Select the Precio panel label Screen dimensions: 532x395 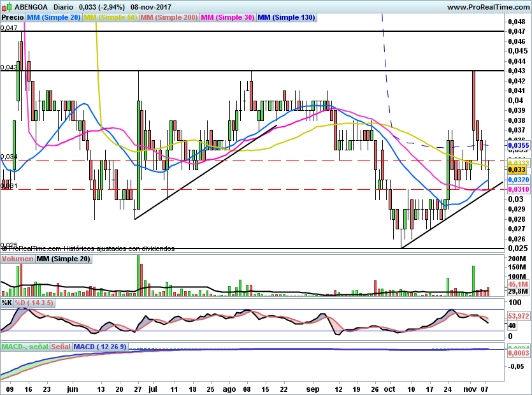coord(13,18)
